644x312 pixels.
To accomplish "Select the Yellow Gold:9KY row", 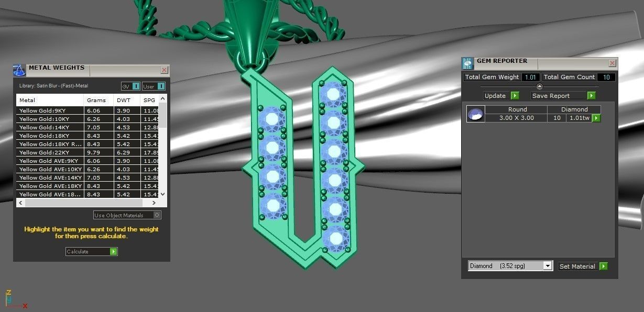I will [88, 110].
